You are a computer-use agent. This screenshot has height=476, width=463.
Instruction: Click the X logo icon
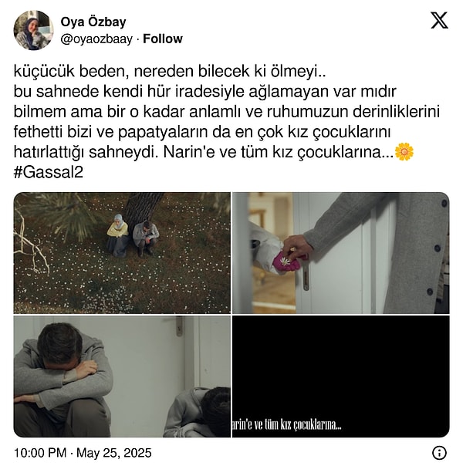(x=439, y=20)
